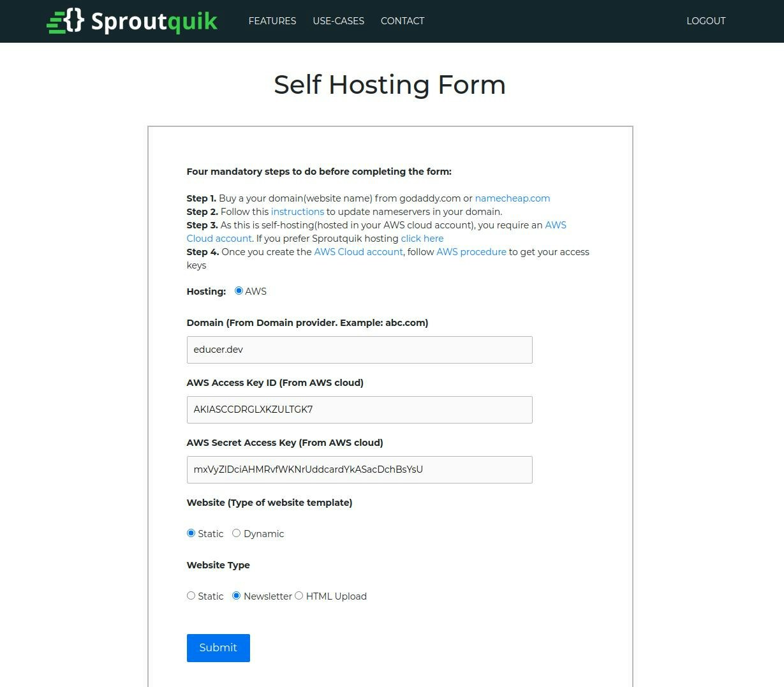This screenshot has height=687, width=784.
Task: Select the AWS Secret Access Key field
Action: pyautogui.click(x=359, y=469)
